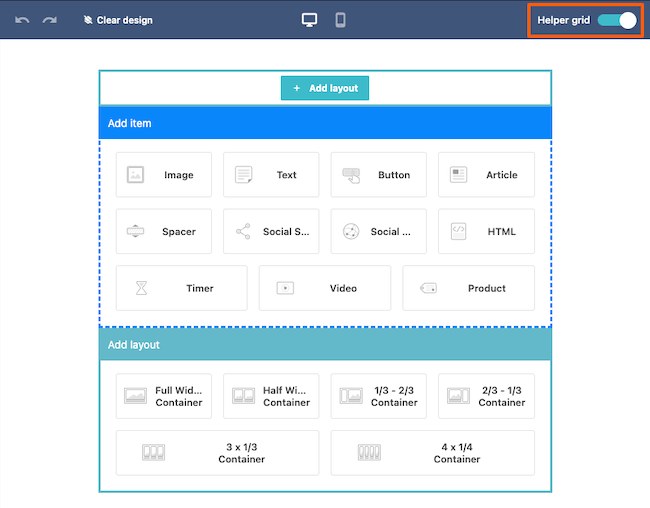Select Half Width Container layout
The image size is (650, 508).
pyautogui.click(x=271, y=396)
